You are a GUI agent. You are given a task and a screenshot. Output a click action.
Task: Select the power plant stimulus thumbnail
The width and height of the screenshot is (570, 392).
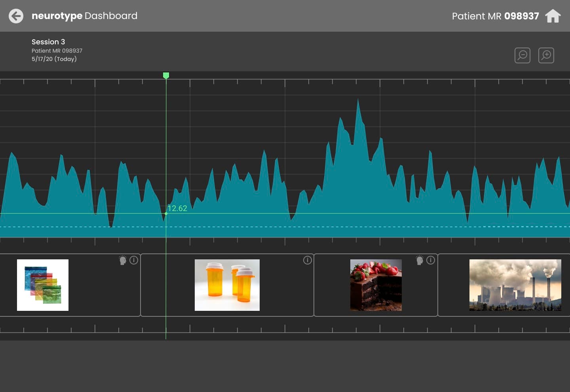[x=515, y=285]
